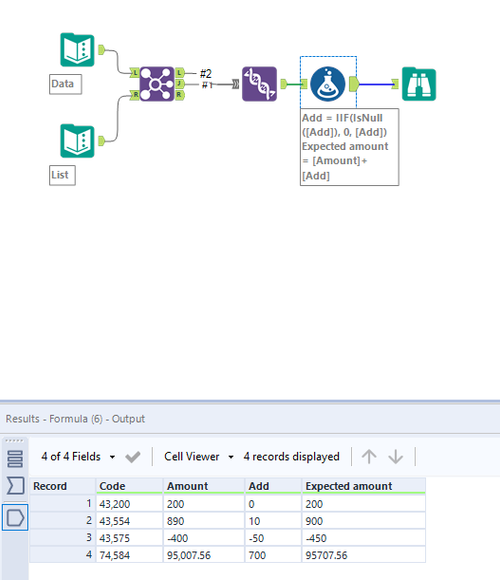Select Code cell 43,575

pos(129,538)
